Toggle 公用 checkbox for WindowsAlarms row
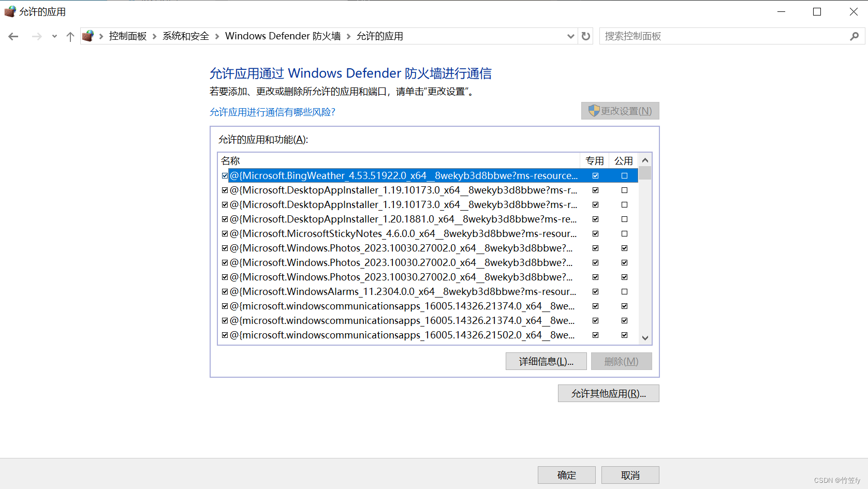The height and width of the screenshot is (489, 868). click(625, 292)
